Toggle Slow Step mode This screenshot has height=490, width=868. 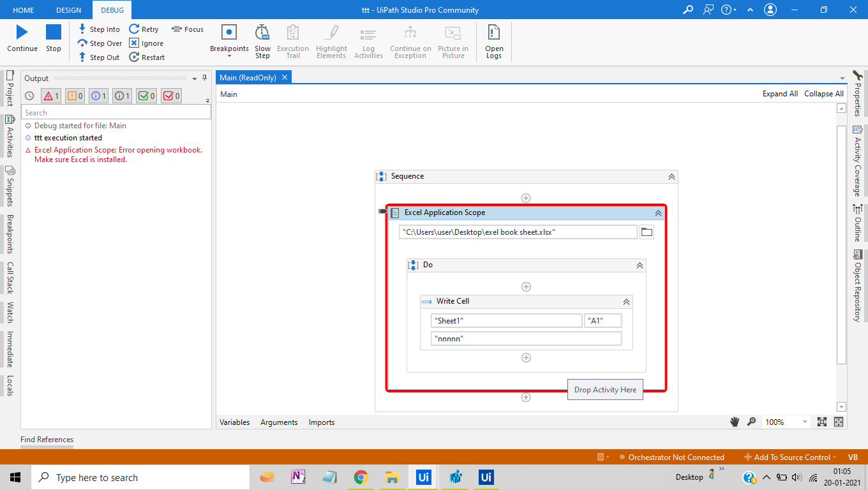pyautogui.click(x=262, y=41)
